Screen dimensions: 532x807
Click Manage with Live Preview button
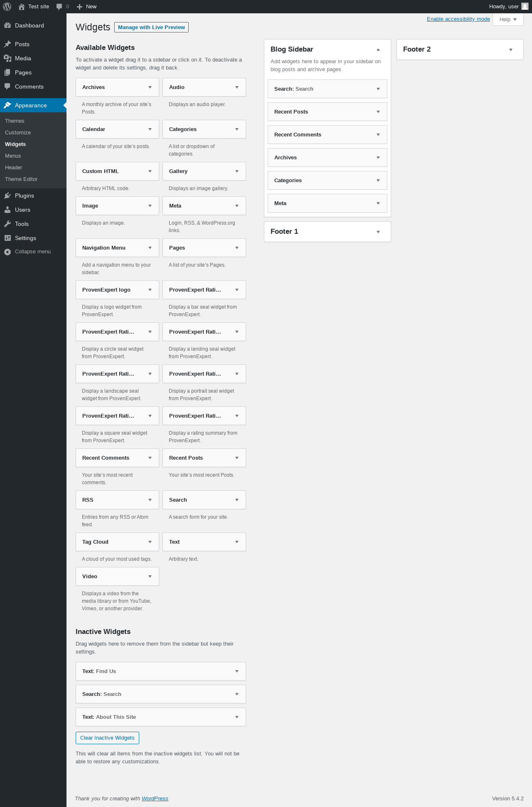pos(151,27)
